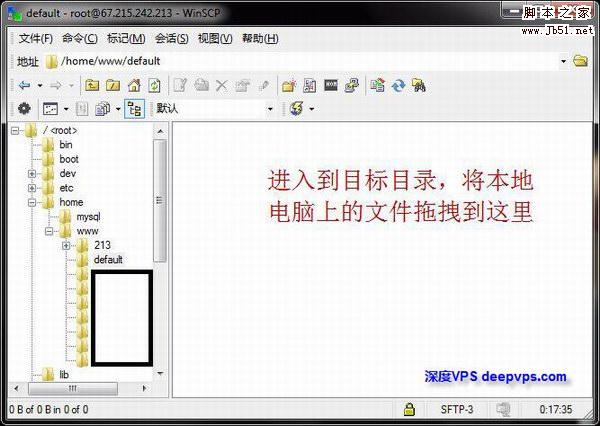Click tree horizontal scroll left arrow
Screen dimensions: 600x426
(16, 388)
